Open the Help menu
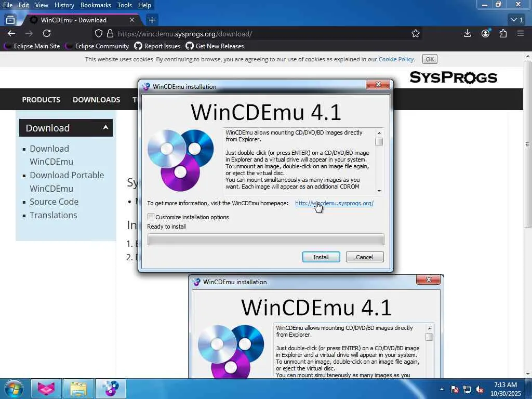 pyautogui.click(x=144, y=5)
